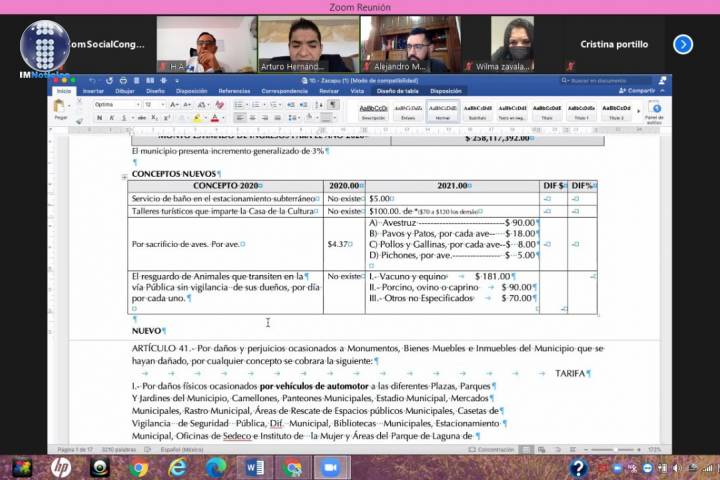
Task: Open the Panel de estilos
Action: point(656,112)
